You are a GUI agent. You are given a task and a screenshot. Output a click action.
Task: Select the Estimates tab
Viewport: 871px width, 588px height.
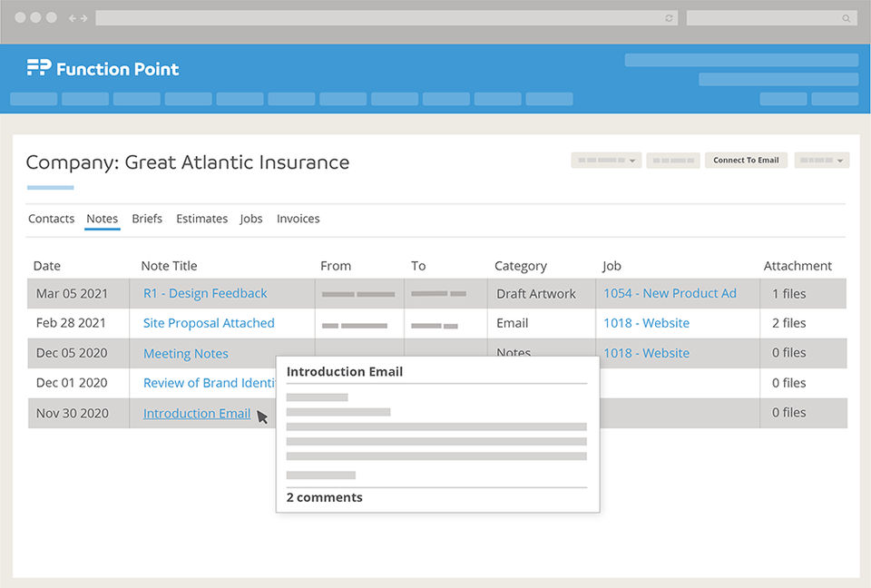(x=201, y=219)
